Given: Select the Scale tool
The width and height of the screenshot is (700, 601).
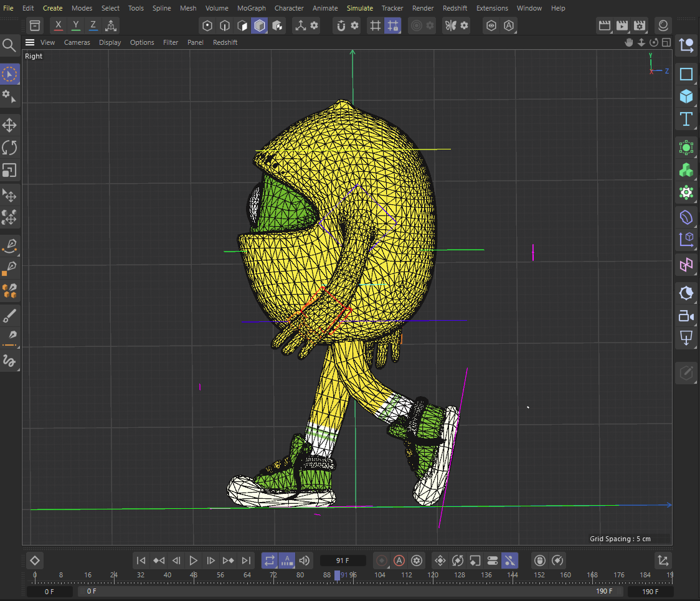Looking at the screenshot, I should 9,170.
